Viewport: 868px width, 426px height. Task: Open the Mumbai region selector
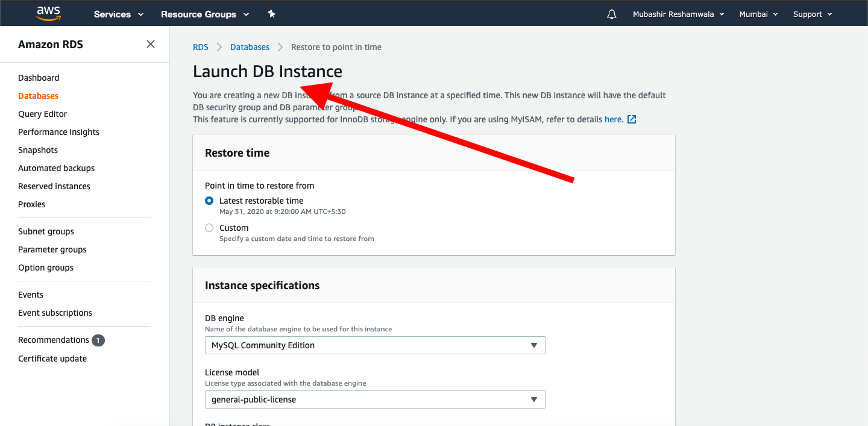[x=758, y=14]
